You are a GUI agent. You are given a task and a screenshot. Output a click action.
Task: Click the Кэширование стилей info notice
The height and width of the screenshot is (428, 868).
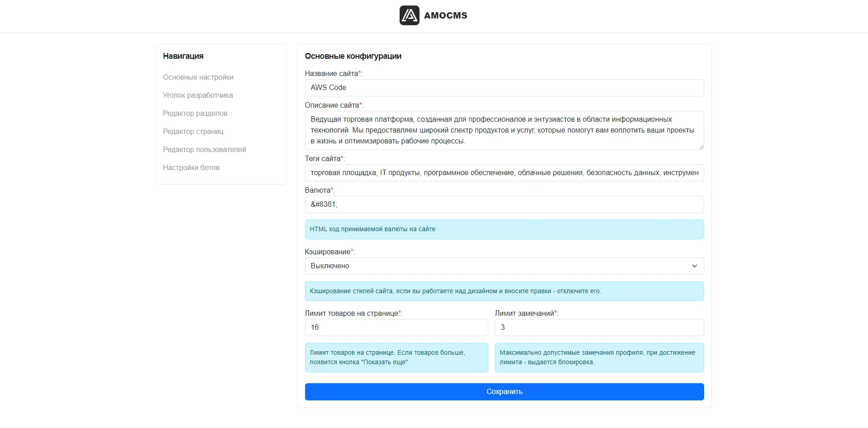click(504, 291)
